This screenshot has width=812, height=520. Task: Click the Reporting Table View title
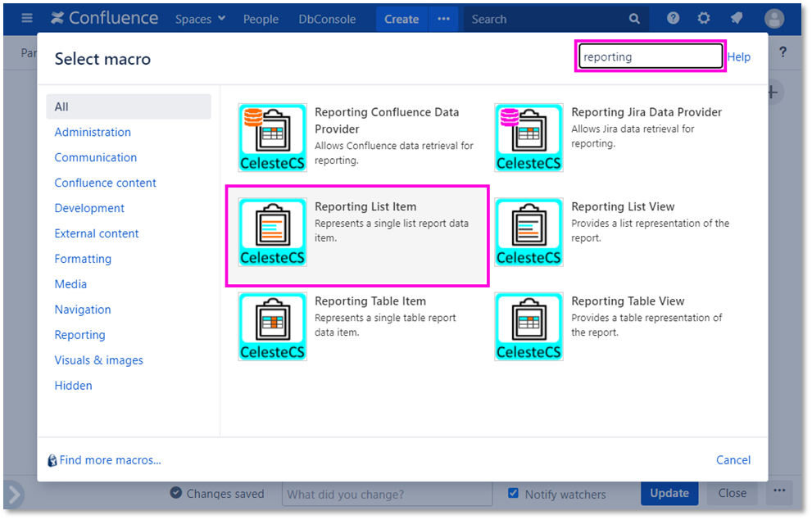(x=628, y=301)
